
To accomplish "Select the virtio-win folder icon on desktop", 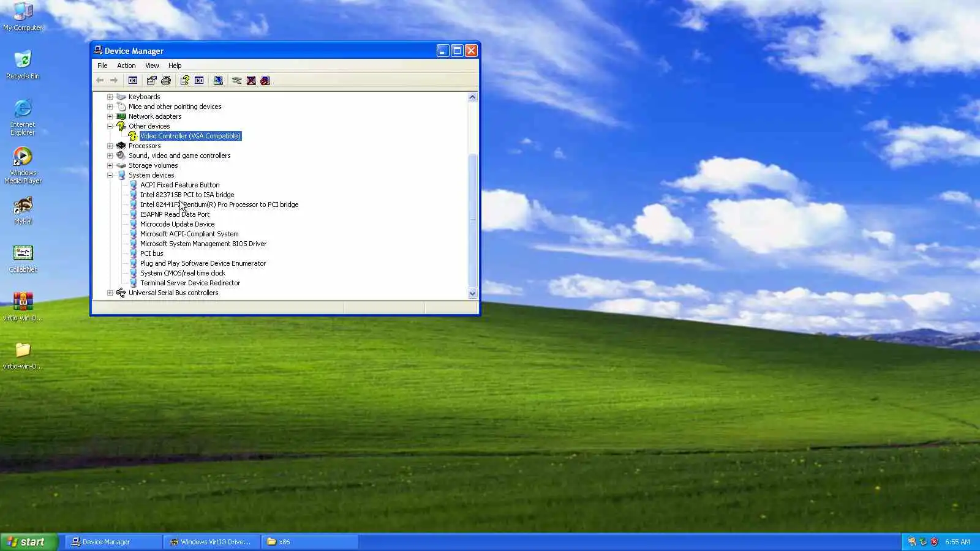I will pyautogui.click(x=23, y=356).
